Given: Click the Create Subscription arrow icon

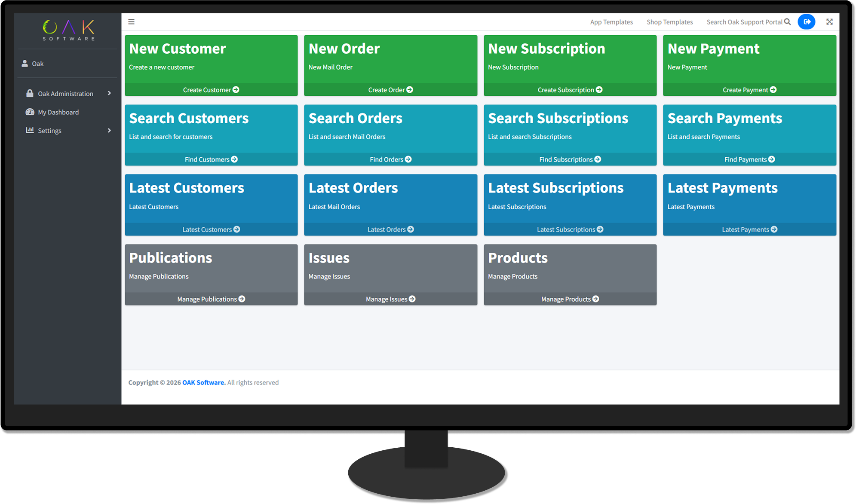Looking at the screenshot, I should tap(599, 90).
